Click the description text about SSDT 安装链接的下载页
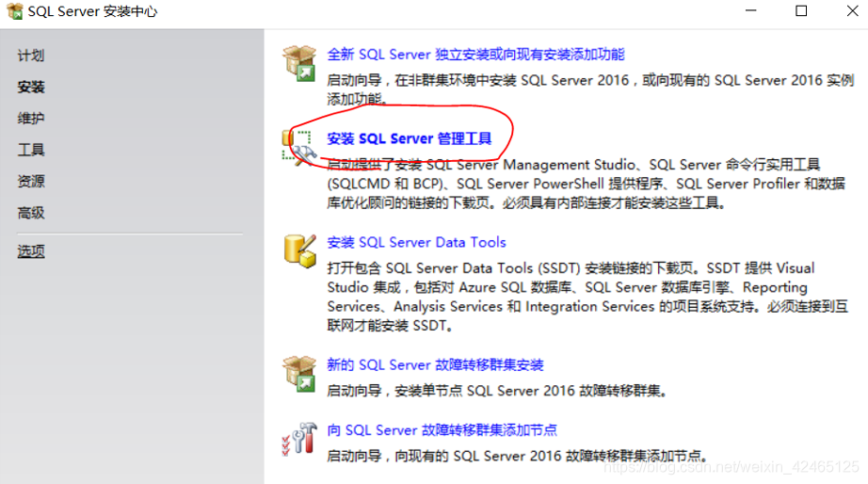The width and height of the screenshot is (868, 484). pyautogui.click(x=587, y=297)
